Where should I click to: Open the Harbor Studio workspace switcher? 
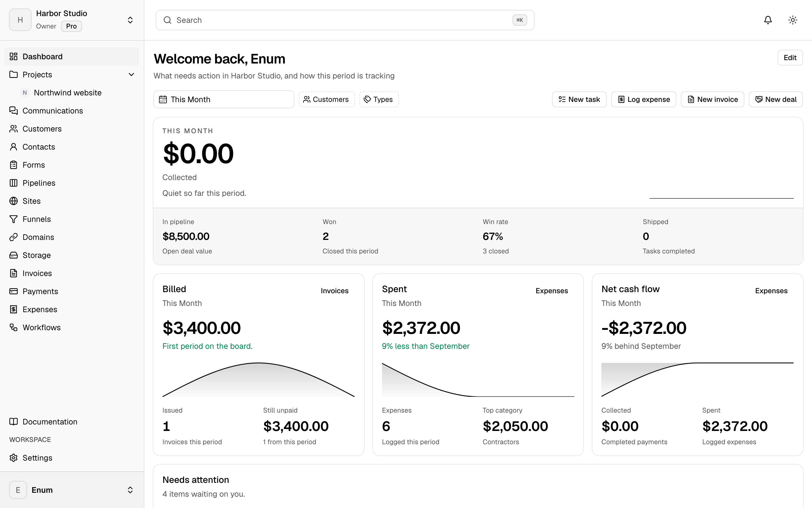coord(72,20)
